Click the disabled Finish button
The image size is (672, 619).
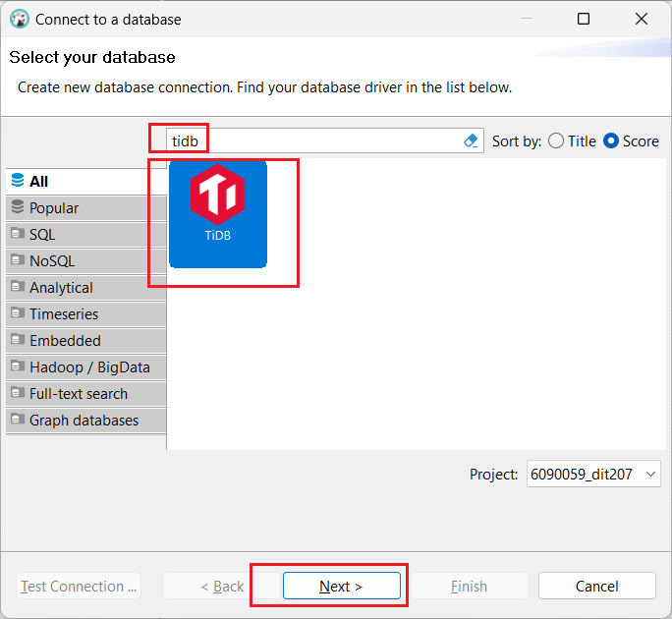click(x=470, y=586)
